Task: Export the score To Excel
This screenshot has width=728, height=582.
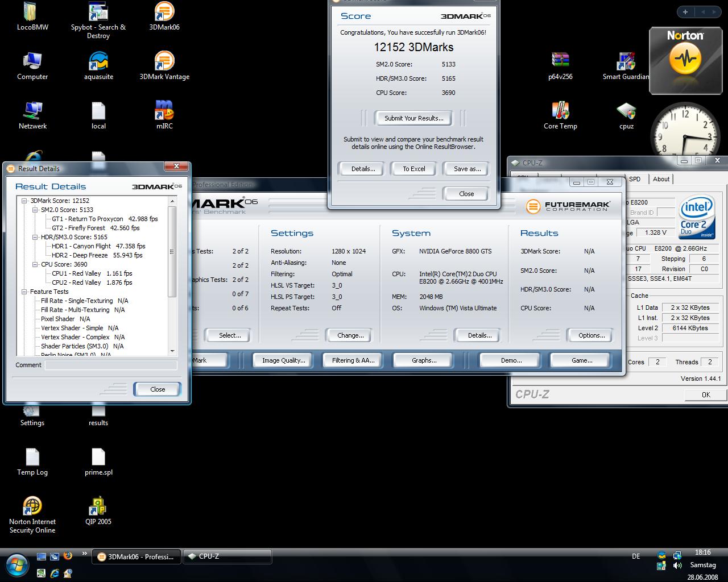Action: coord(414,169)
